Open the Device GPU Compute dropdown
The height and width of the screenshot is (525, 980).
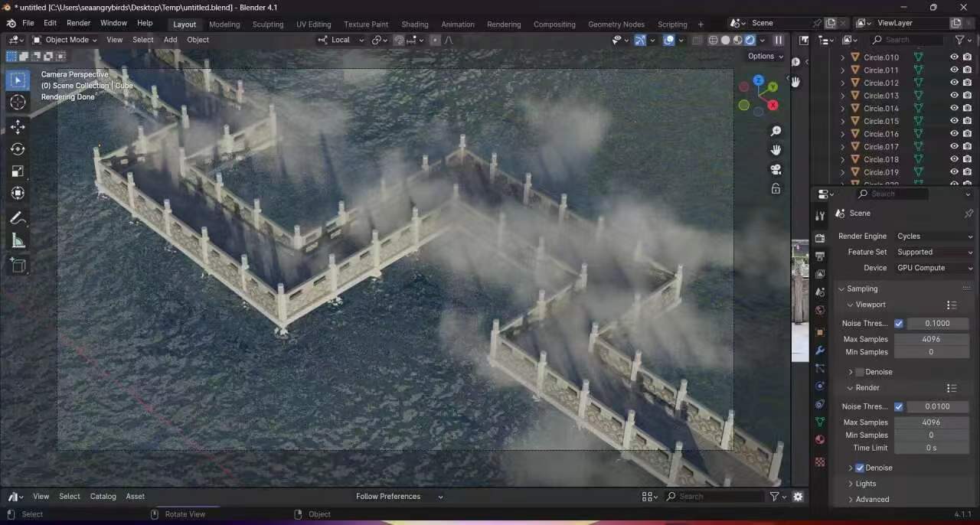tap(933, 268)
